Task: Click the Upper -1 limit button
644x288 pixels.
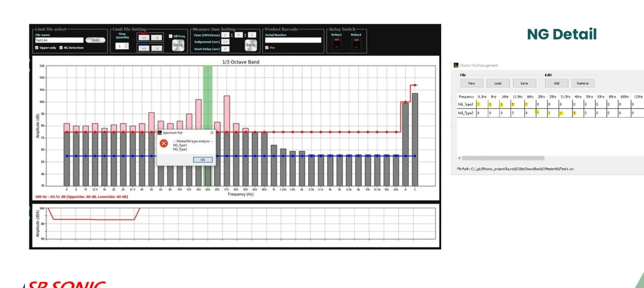Action: [x=156, y=38]
